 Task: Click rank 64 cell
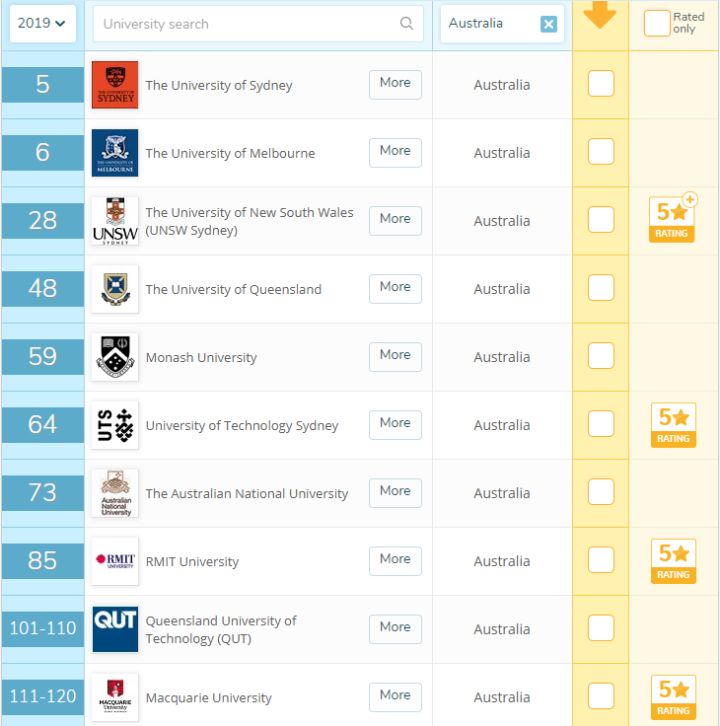pos(43,425)
